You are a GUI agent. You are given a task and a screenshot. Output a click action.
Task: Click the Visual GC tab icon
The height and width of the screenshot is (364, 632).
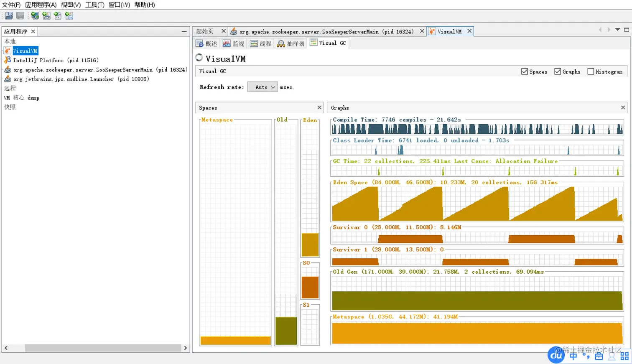pyautogui.click(x=313, y=43)
